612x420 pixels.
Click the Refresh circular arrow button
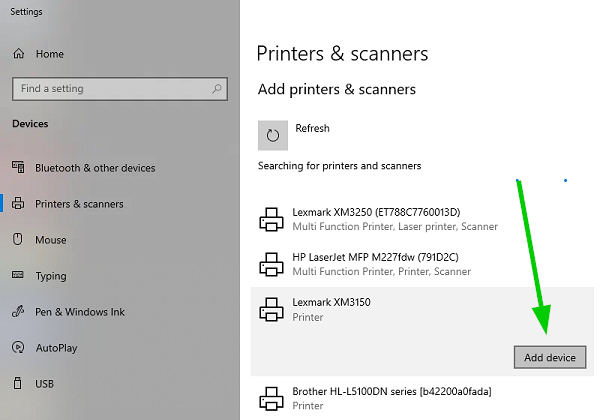273,135
